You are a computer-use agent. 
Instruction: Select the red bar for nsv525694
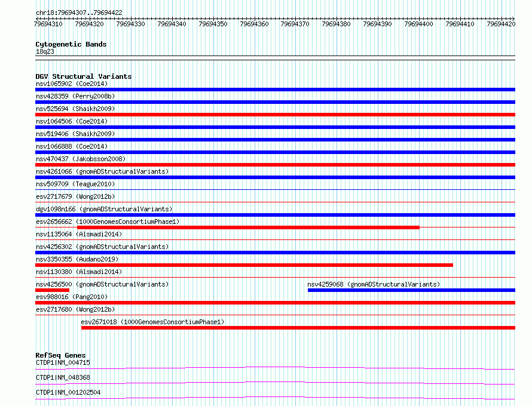(x=275, y=115)
